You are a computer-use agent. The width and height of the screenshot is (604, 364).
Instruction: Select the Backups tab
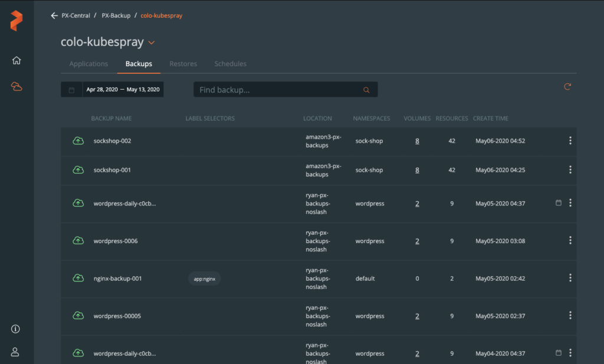[139, 64]
